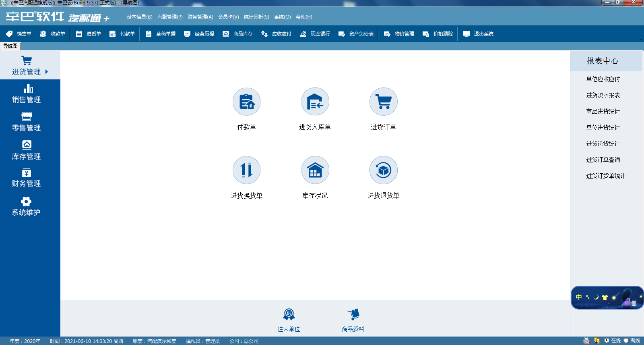The height and width of the screenshot is (345, 644).
Task: Open 进货退货单 return box icon
Action: coord(383,170)
